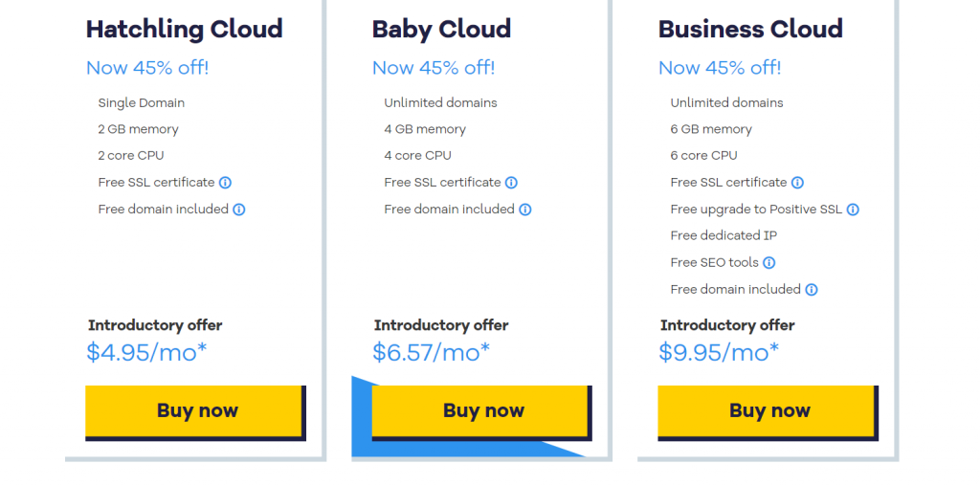Click the Hatchling Cloud heading
The image size is (980, 486).
pyautogui.click(x=185, y=30)
